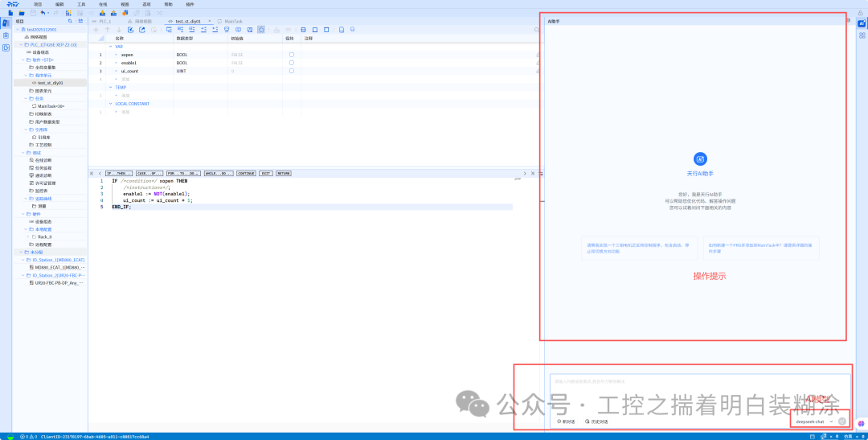The height and width of the screenshot is (440, 868).
Task: Click the export icon in the variable toolbar
Action: (142, 30)
